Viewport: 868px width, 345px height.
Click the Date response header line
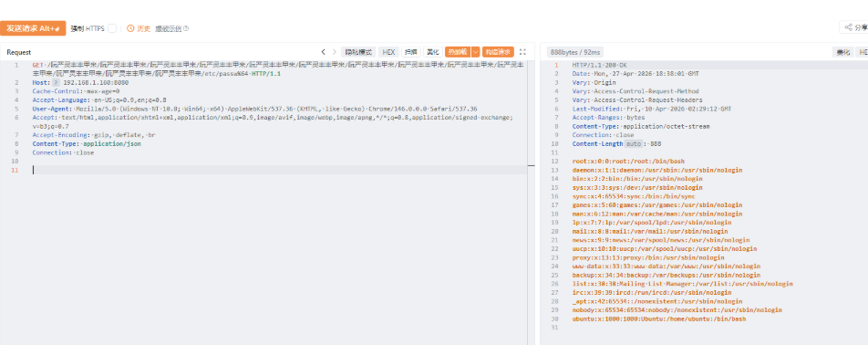(635, 74)
